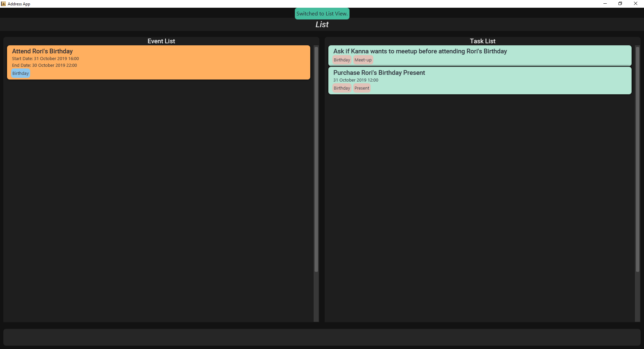Screen dimensions: 644x349
Task: Select the 'Ask if Kanna wants to meetup' task title
Action: (x=420, y=51)
